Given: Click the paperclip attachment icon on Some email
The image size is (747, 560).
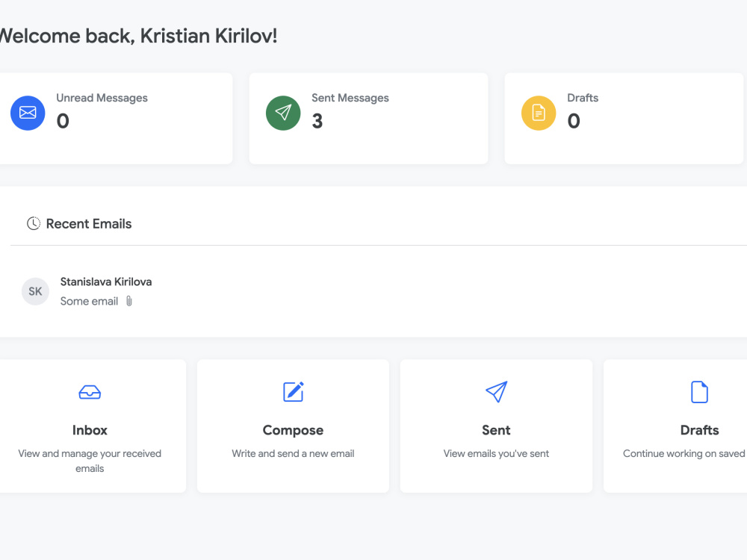Looking at the screenshot, I should 129,301.
